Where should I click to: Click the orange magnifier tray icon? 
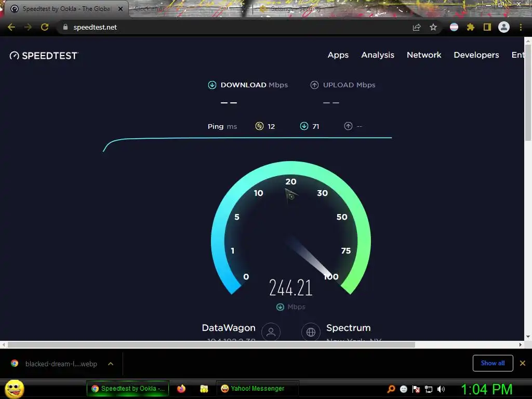tap(391, 389)
